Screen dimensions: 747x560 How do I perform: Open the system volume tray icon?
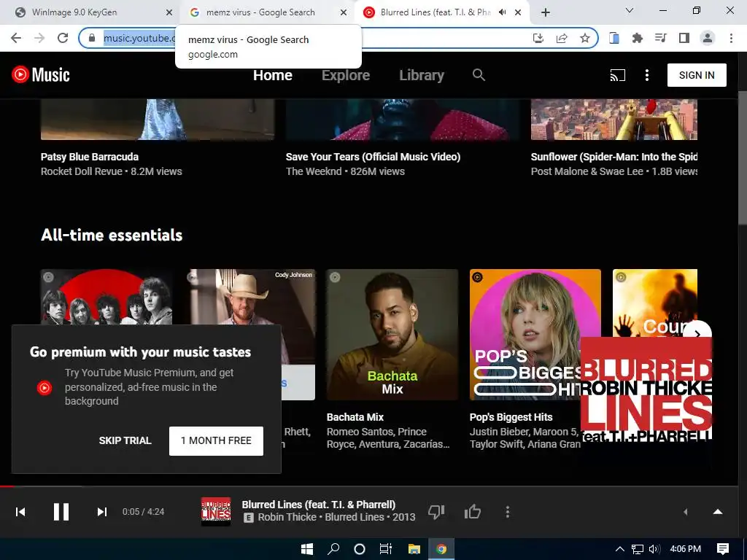(x=654, y=549)
